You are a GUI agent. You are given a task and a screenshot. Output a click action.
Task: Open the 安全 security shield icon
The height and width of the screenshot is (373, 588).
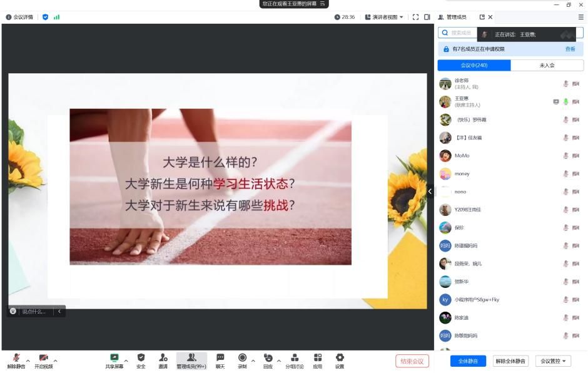(x=141, y=357)
